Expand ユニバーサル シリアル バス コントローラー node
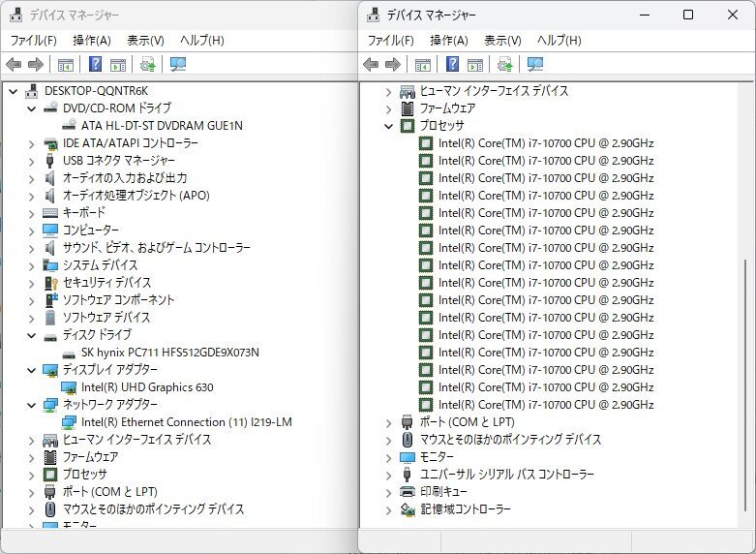The height and width of the screenshot is (554, 756). (388, 476)
